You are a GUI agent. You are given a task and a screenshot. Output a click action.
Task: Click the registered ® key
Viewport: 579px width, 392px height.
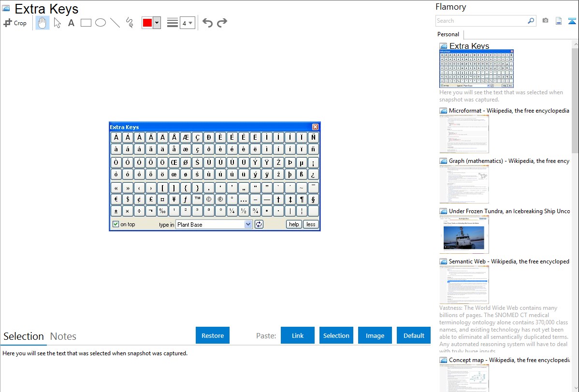tap(220, 200)
